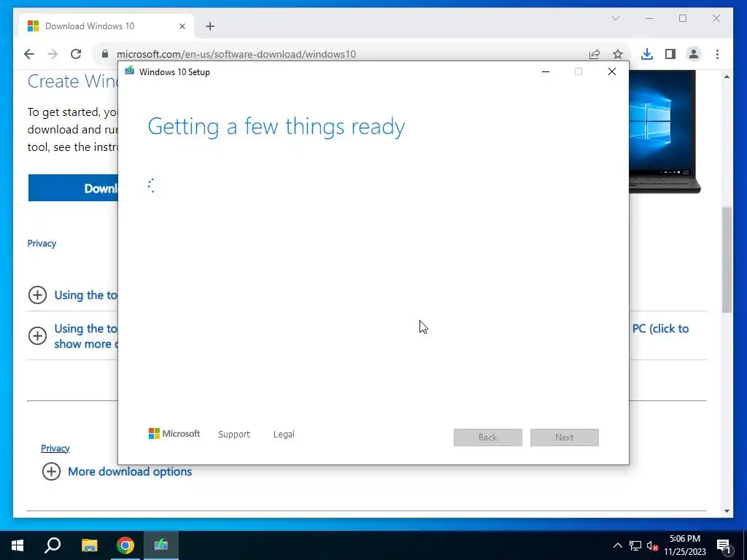Click the Next button in Setup
This screenshot has height=560, width=747.
pyautogui.click(x=565, y=437)
